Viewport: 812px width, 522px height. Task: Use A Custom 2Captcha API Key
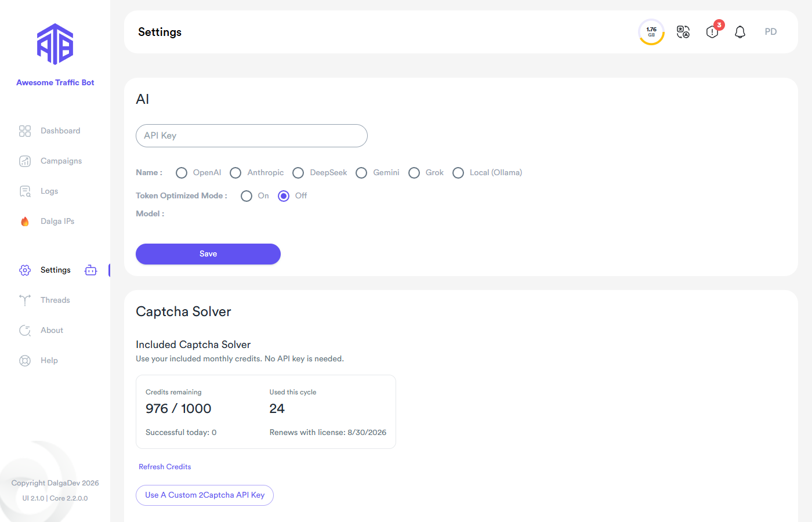(205, 495)
